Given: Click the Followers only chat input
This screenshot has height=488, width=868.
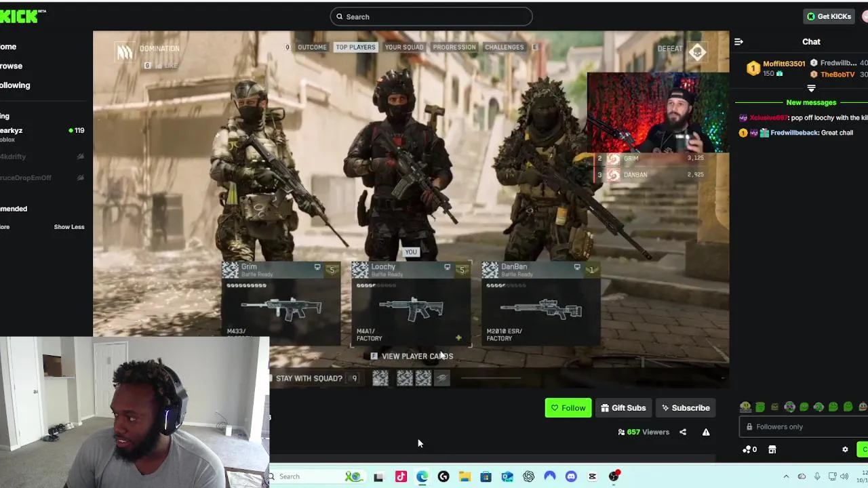Looking at the screenshot, I should tap(803, 427).
